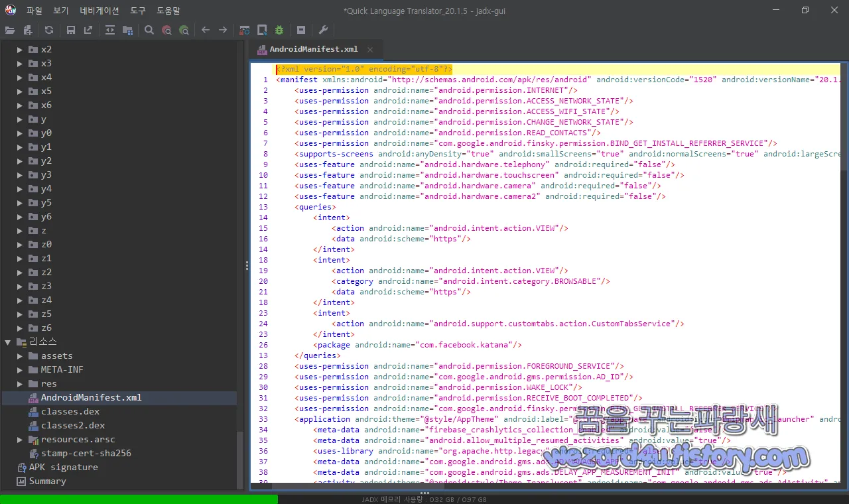
Task: Click the Quark engine toolbar icon
Action: point(262,30)
